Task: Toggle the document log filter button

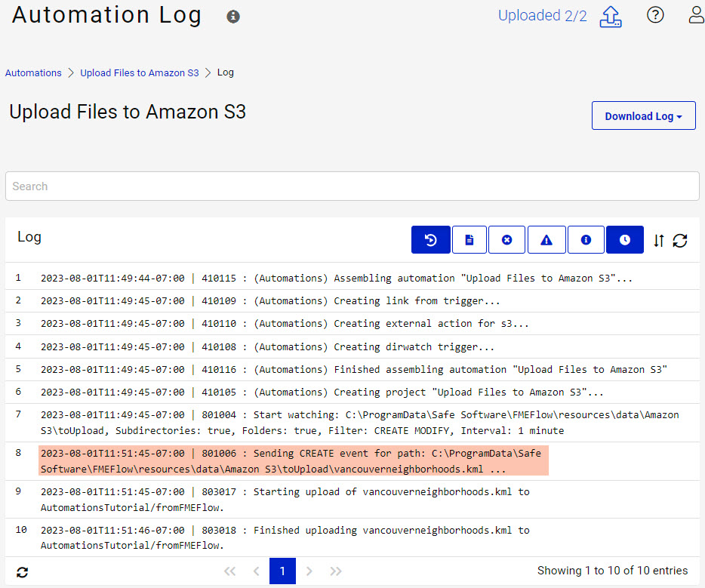Action: (x=469, y=240)
